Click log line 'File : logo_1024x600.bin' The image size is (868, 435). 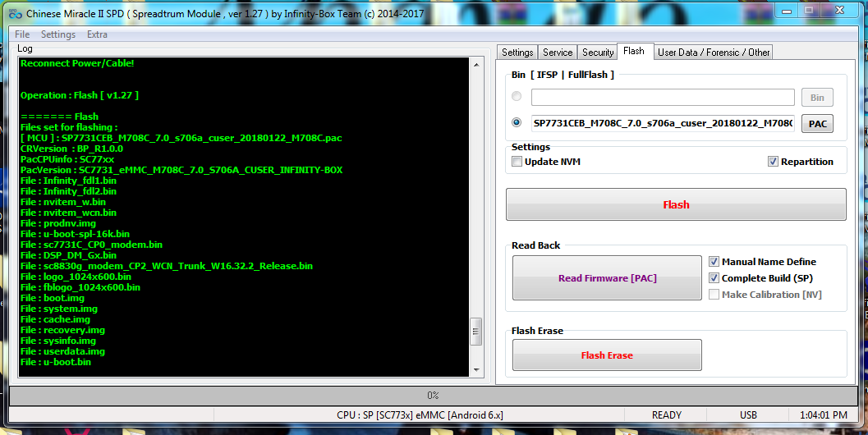click(x=76, y=277)
